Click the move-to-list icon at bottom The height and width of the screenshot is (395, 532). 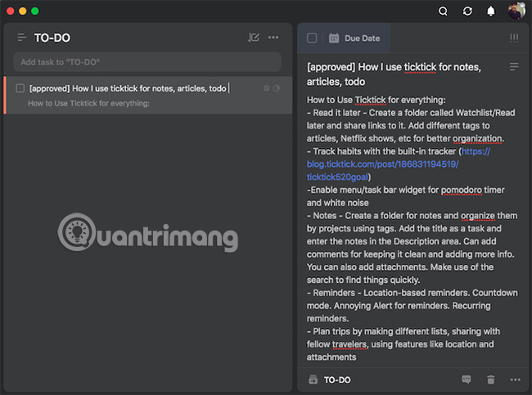click(313, 379)
